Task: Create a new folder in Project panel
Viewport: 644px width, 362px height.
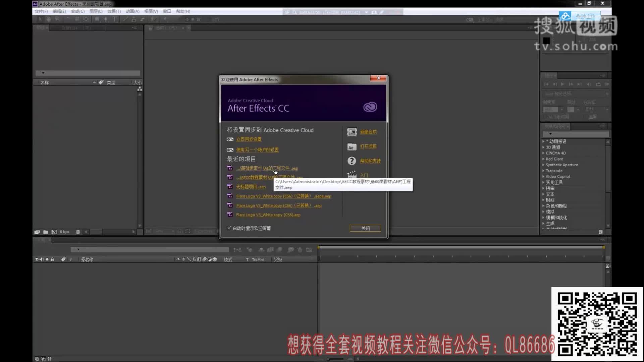Action: point(46,232)
